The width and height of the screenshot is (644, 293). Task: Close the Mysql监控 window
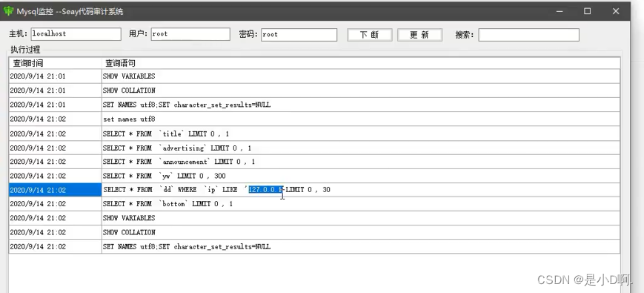click(x=616, y=12)
